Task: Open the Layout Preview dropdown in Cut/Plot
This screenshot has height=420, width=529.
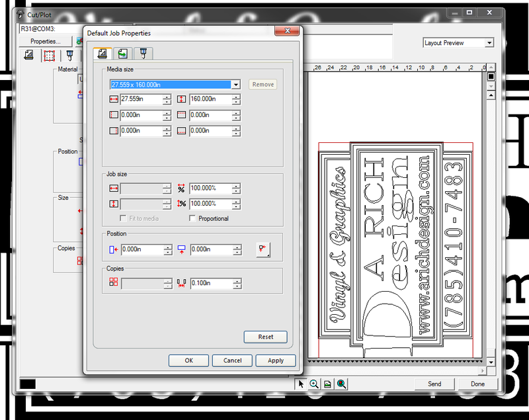Action: pos(489,43)
